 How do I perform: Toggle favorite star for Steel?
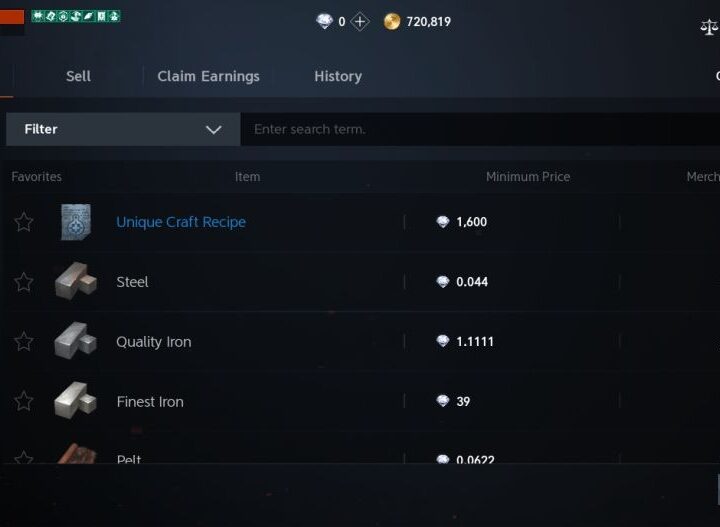[x=24, y=282]
